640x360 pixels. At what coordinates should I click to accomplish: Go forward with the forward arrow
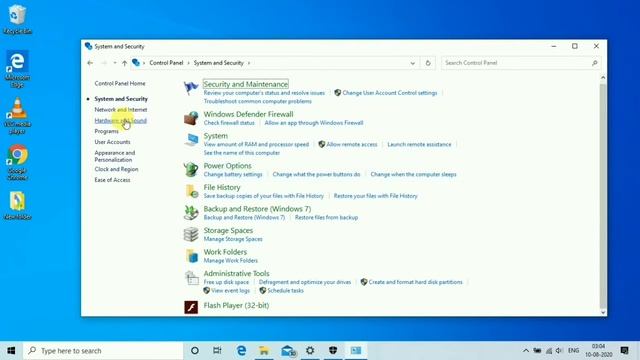point(104,63)
